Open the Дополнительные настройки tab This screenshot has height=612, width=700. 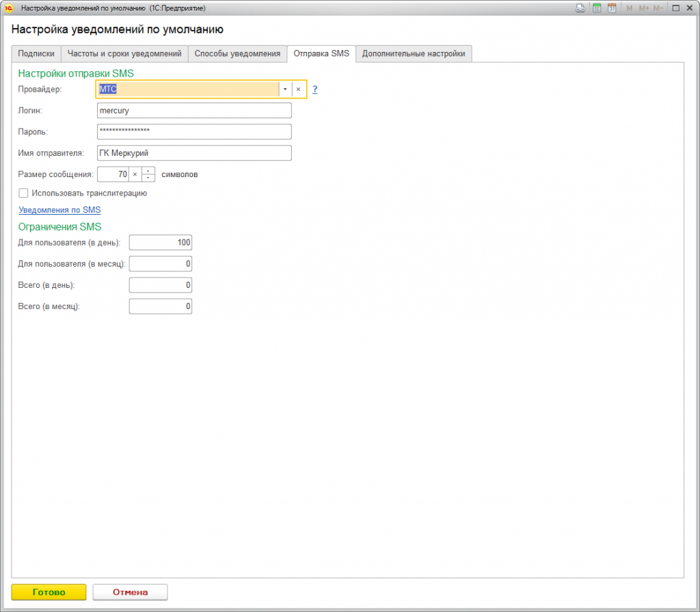pos(414,53)
